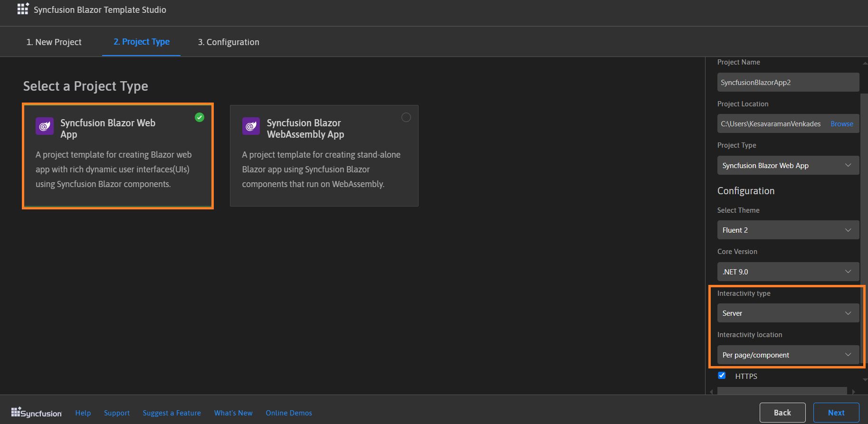868x424 pixels.
Task: Click the Select a Project Type heading
Action: pos(86,86)
